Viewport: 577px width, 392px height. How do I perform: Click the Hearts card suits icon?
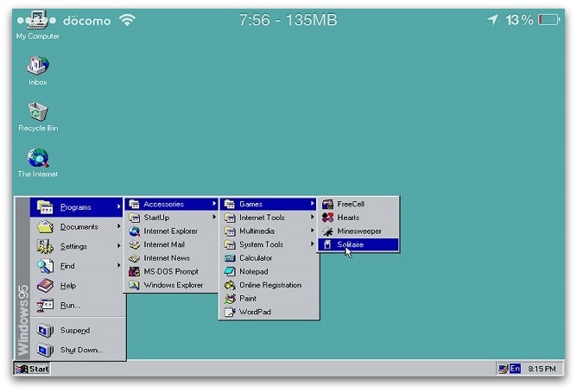pyautogui.click(x=327, y=218)
